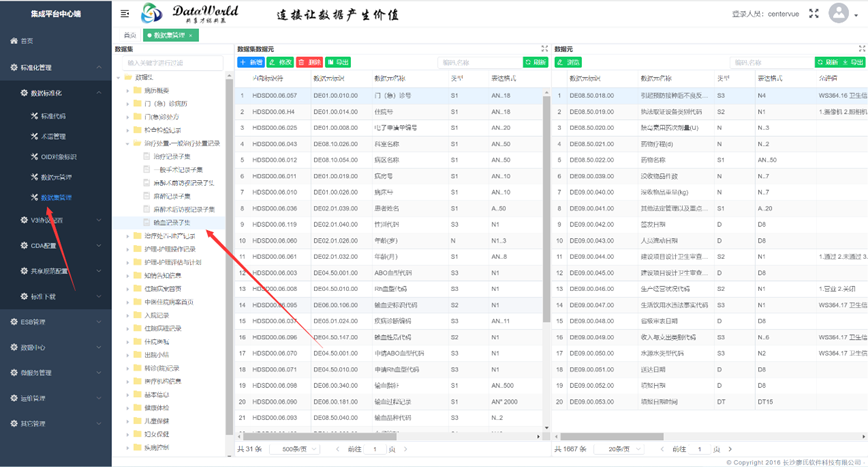Click the blue 新增 button
The height and width of the screenshot is (467, 868).
[251, 63]
